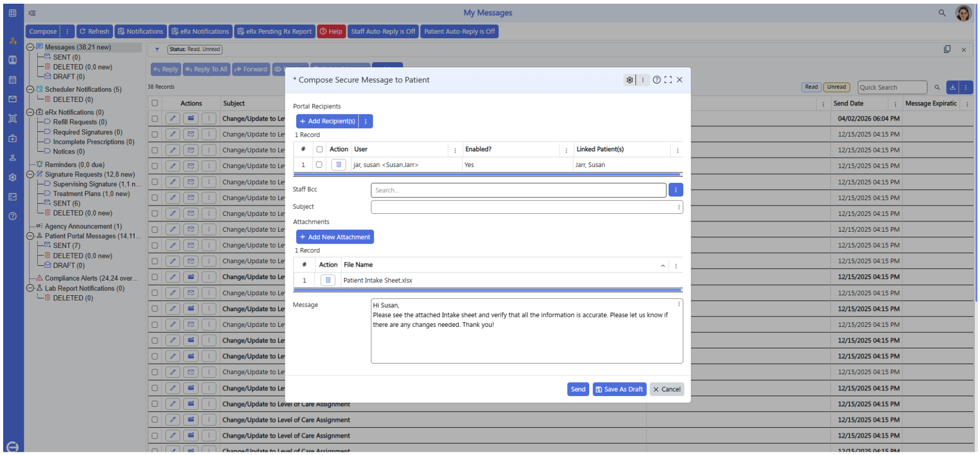Open the medical bag icon in sidebar
980x455 pixels.
[x=13, y=138]
